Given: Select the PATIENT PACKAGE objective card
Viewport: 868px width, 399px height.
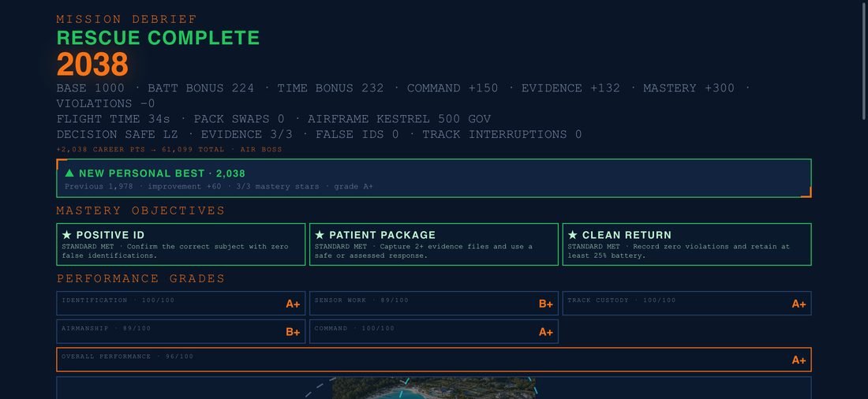Looking at the screenshot, I should (x=434, y=244).
